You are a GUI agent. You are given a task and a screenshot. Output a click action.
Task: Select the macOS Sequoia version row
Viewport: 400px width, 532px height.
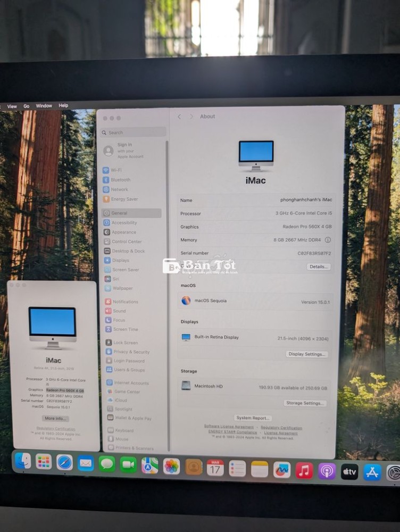pyautogui.click(x=255, y=301)
